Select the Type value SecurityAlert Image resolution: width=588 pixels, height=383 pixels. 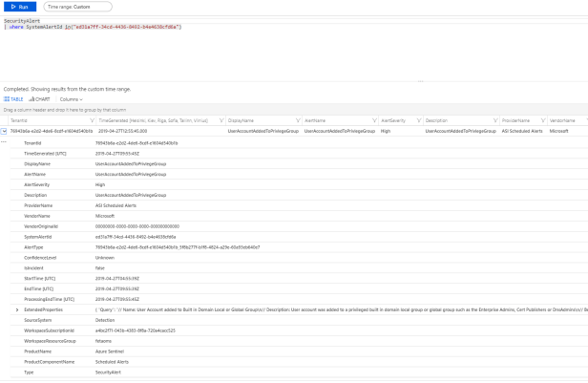[108, 372]
